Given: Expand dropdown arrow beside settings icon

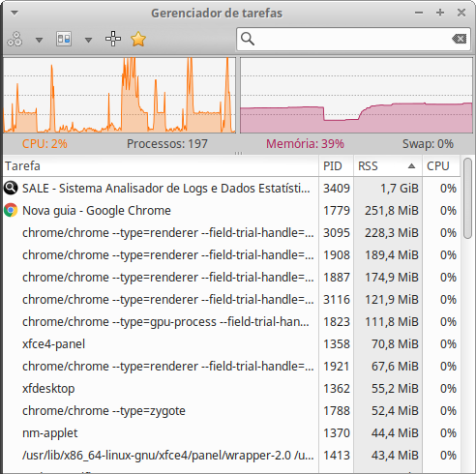Looking at the screenshot, I should click(88, 40).
